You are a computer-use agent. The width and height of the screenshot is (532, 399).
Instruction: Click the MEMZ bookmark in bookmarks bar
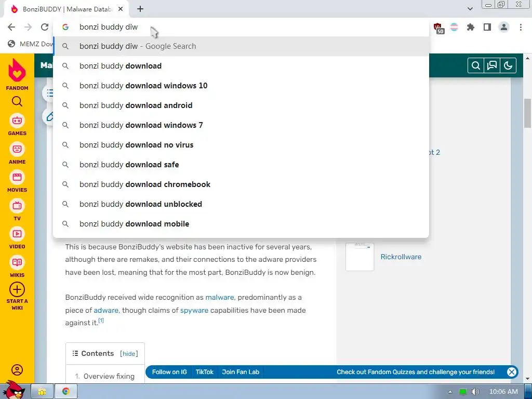pyautogui.click(x=31, y=44)
